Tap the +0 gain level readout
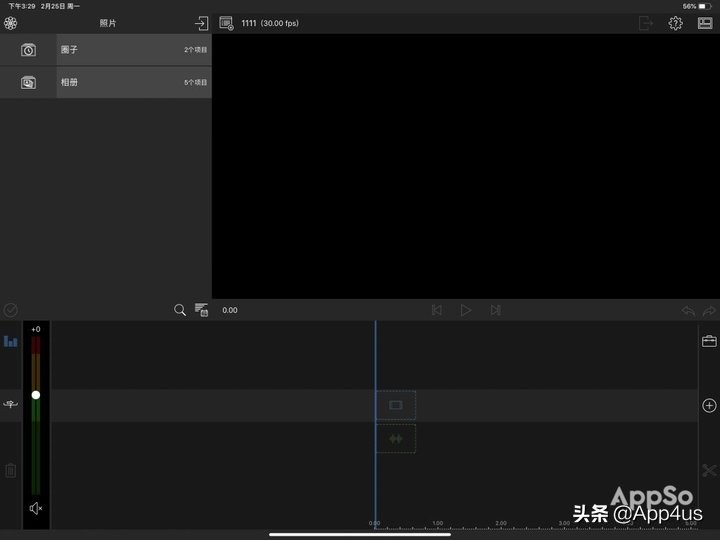720x540 pixels. 36,329
